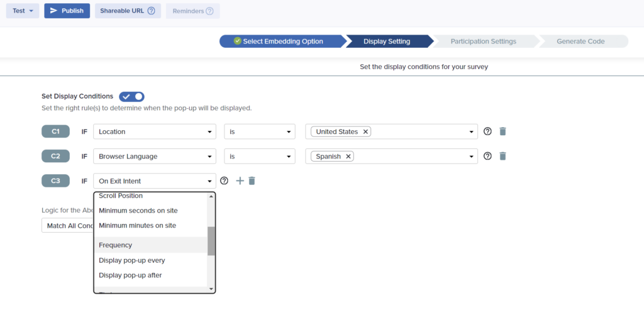Open help icon for On Exit Intent

tap(225, 181)
